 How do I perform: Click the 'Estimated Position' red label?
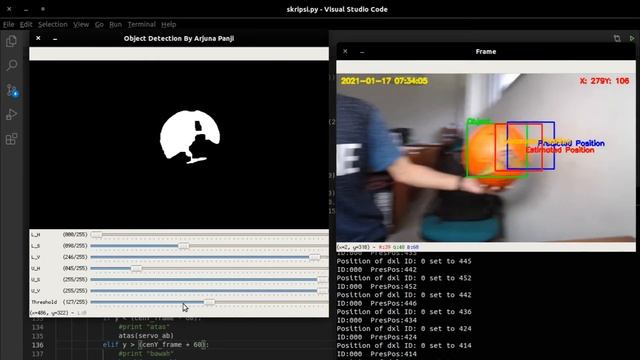(560, 150)
